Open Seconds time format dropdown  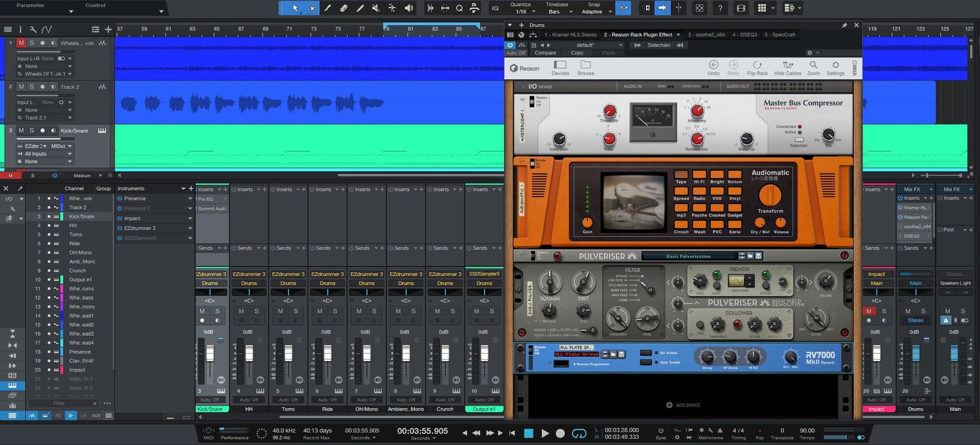(x=423, y=438)
